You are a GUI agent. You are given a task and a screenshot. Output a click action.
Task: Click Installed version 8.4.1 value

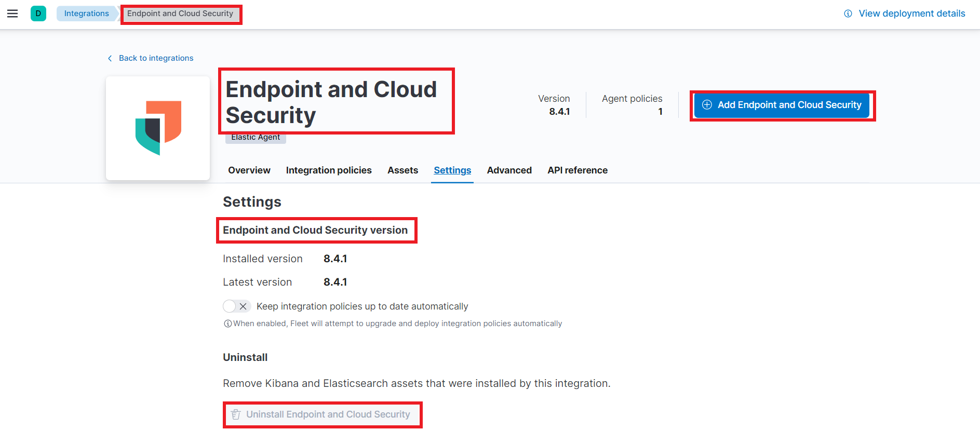[335, 259]
